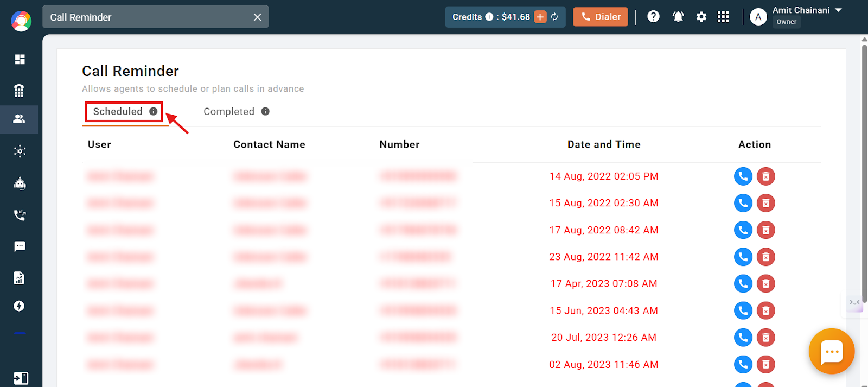Click the app logo in the top-left corner
This screenshot has height=387, width=868.
(x=21, y=21)
